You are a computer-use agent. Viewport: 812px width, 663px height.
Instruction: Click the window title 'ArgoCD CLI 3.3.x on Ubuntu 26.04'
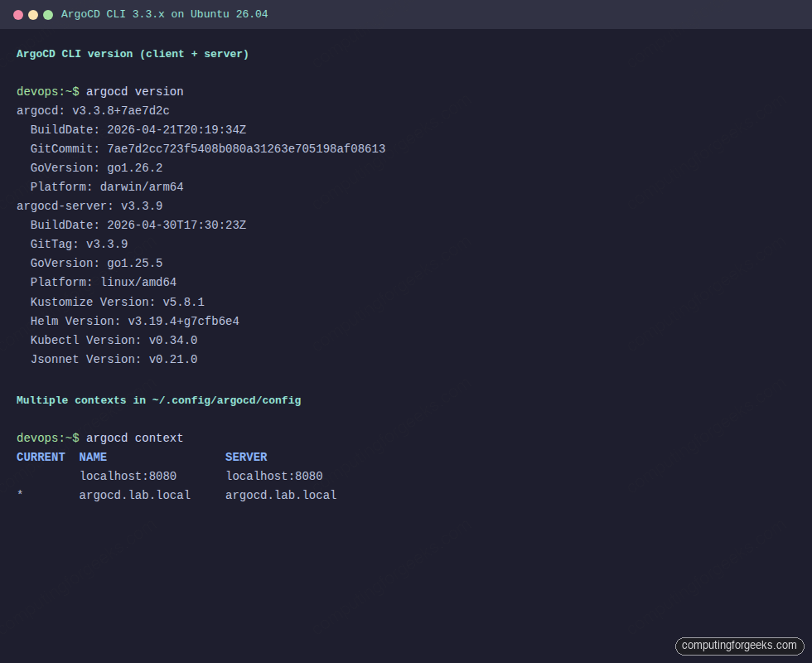[x=165, y=15]
